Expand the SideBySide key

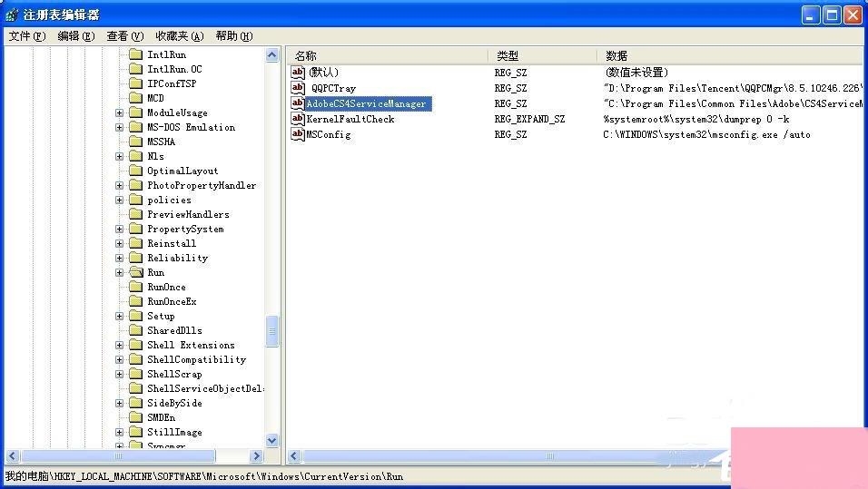click(x=119, y=403)
